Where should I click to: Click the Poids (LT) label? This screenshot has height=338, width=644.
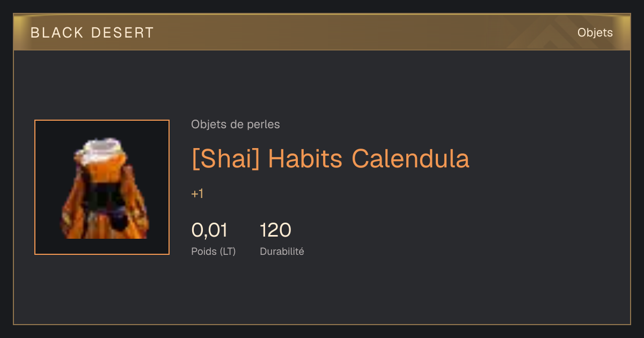[x=214, y=251]
